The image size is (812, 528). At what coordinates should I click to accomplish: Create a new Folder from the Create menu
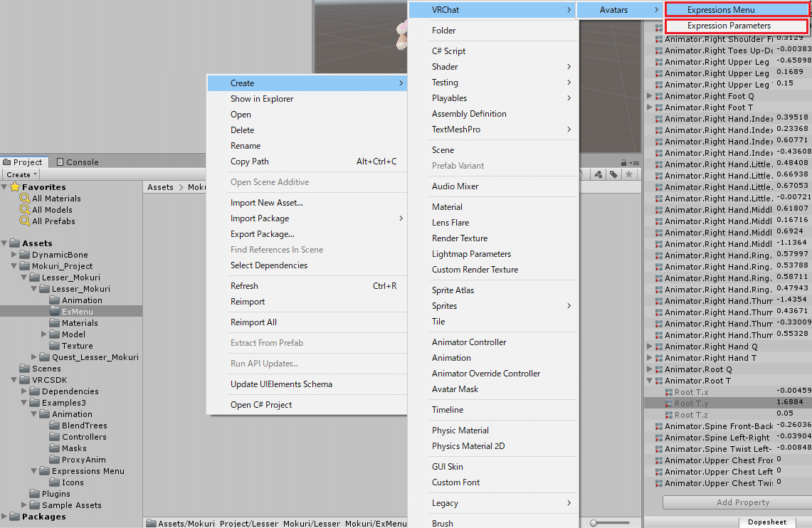pyautogui.click(x=444, y=31)
